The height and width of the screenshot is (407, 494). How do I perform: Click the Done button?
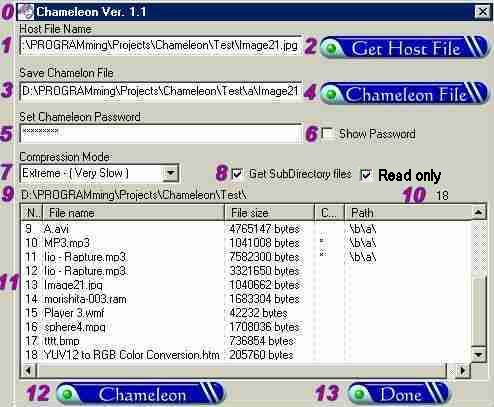399,394
